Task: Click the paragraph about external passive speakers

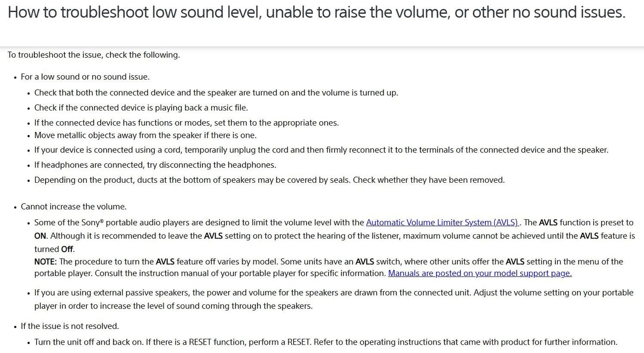Action: coord(334,300)
